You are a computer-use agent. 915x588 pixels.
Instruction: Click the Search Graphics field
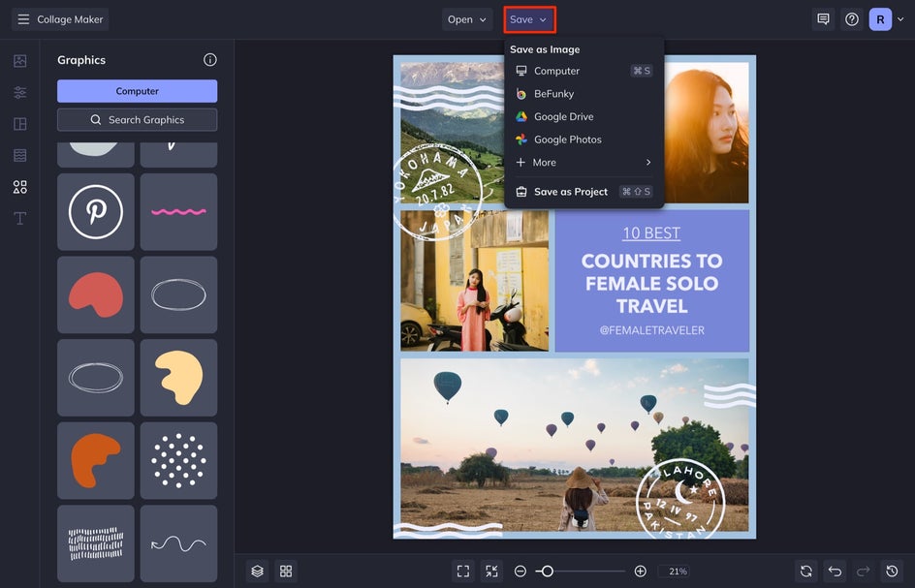point(137,119)
